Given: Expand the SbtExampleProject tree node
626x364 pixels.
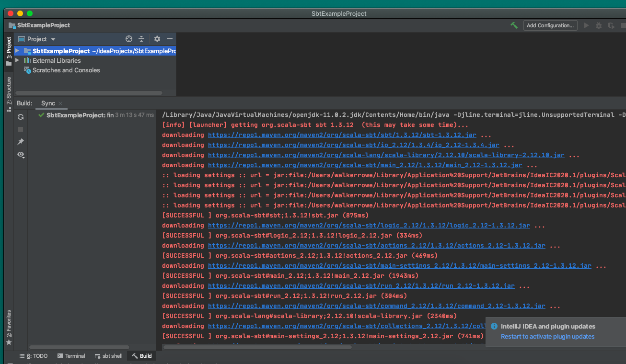Looking at the screenshot, I should tap(18, 51).
